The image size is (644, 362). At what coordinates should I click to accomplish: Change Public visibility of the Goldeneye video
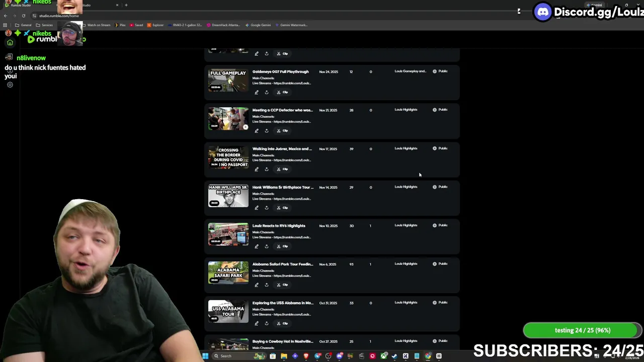pyautogui.click(x=440, y=71)
